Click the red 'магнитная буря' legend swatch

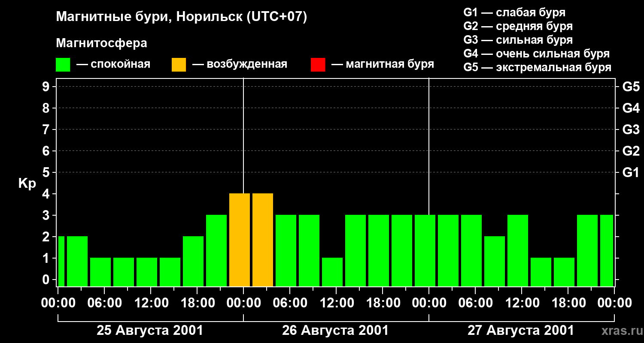coord(318,65)
